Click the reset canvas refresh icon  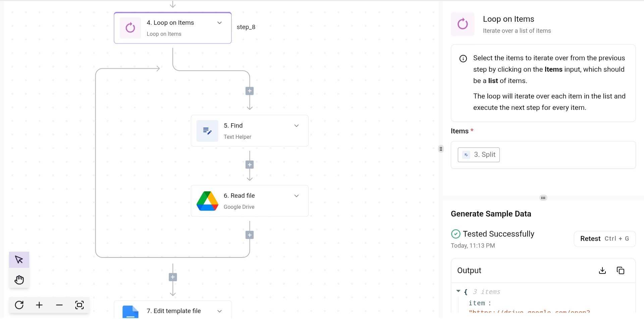(19, 305)
